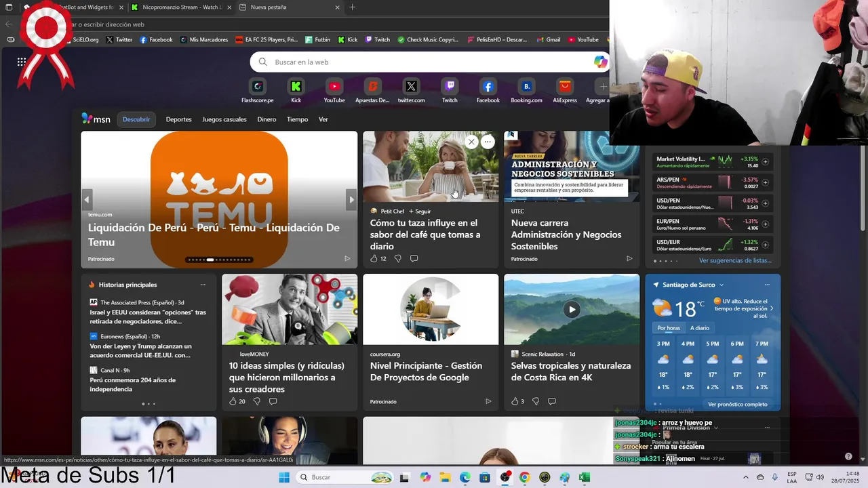
Task: Open Windows Start menu
Action: coord(284,477)
